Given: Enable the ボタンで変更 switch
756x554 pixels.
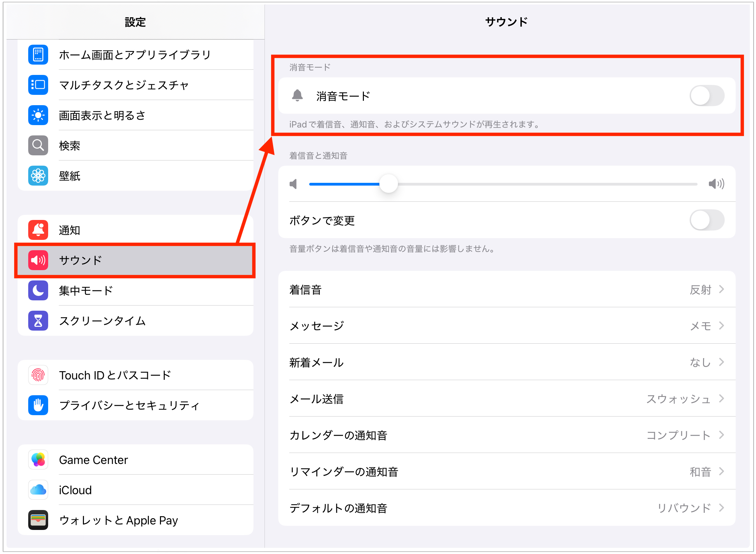Looking at the screenshot, I should [706, 220].
